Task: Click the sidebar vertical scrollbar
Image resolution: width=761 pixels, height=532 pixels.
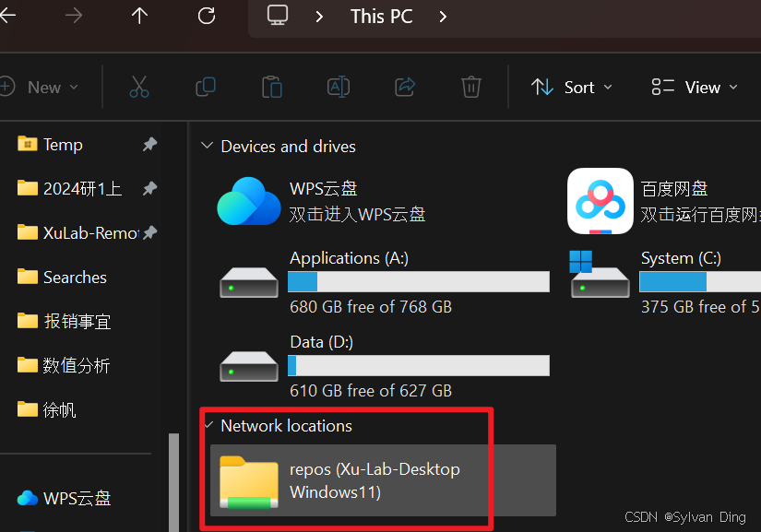Action: click(x=173, y=482)
